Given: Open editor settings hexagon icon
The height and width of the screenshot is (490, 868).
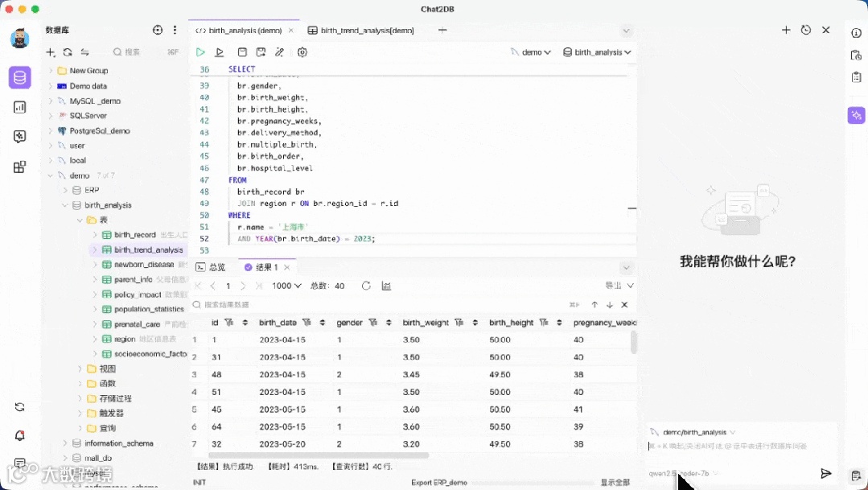Looking at the screenshot, I should (x=302, y=52).
